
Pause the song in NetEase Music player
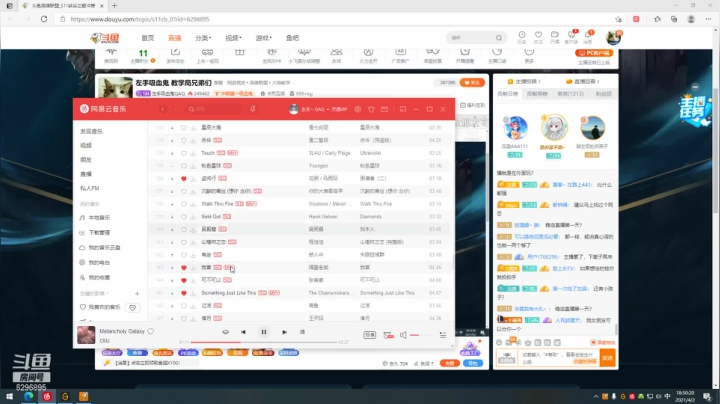tap(264, 332)
